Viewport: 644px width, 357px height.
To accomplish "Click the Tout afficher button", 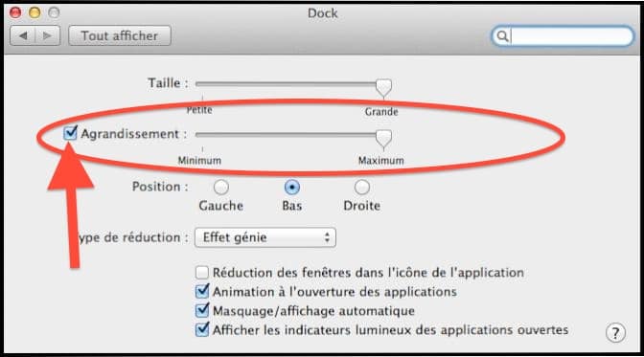I will pos(120,35).
